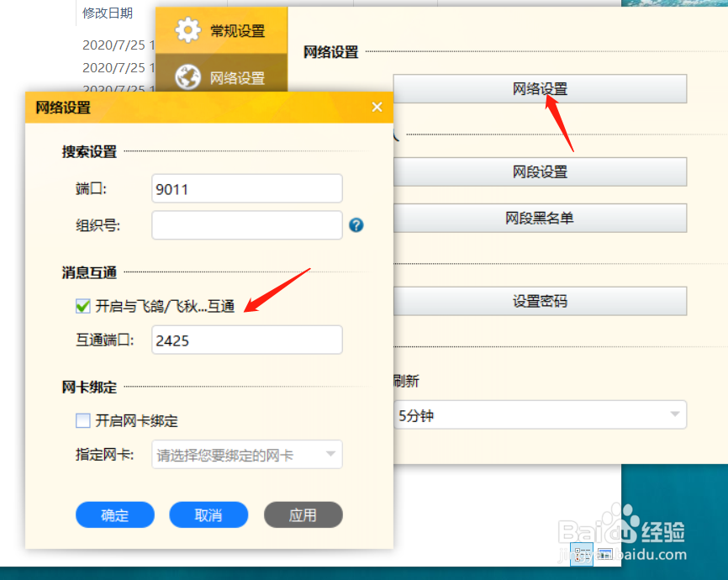Screen dimensions: 728x580
Task: Click the 网络设置 button at the top right
Action: click(541, 88)
